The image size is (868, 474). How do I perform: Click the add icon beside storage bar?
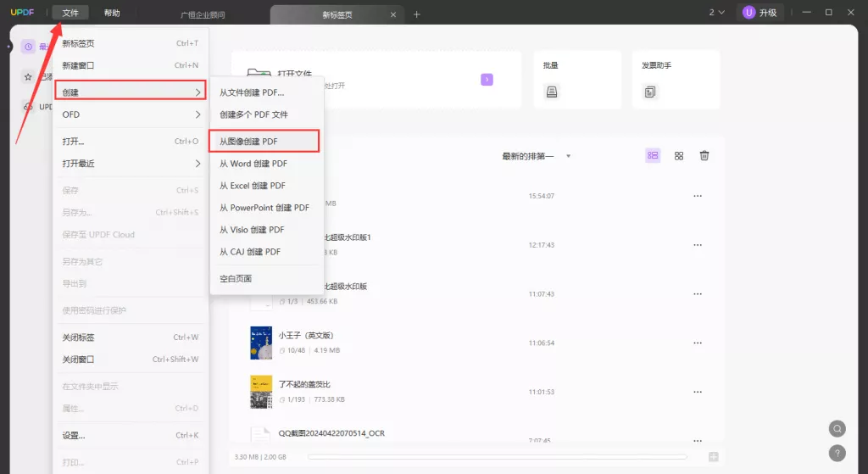pos(714,457)
